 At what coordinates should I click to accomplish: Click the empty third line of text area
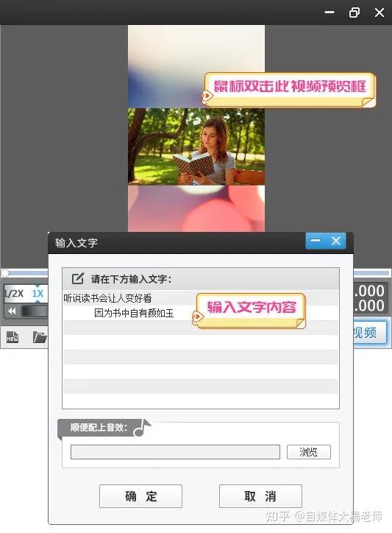pyautogui.click(x=201, y=328)
